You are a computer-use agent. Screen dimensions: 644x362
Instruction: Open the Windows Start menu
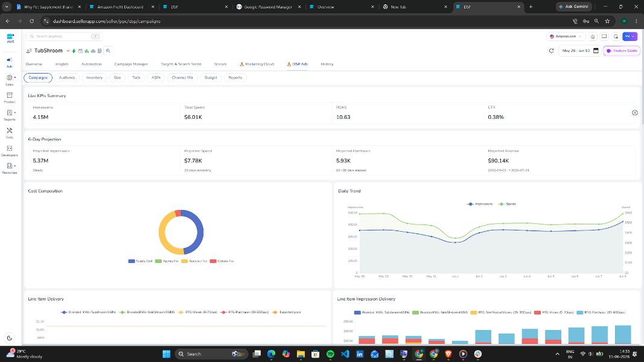point(167,354)
